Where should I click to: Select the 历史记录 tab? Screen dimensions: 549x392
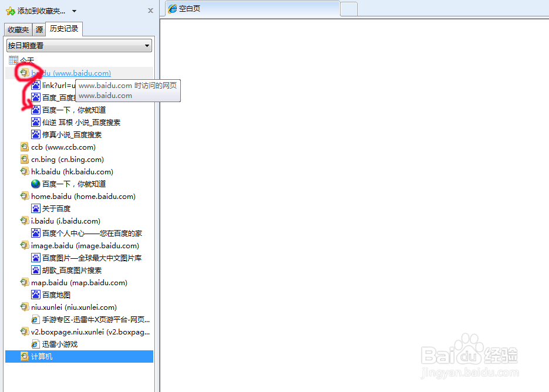[64, 29]
